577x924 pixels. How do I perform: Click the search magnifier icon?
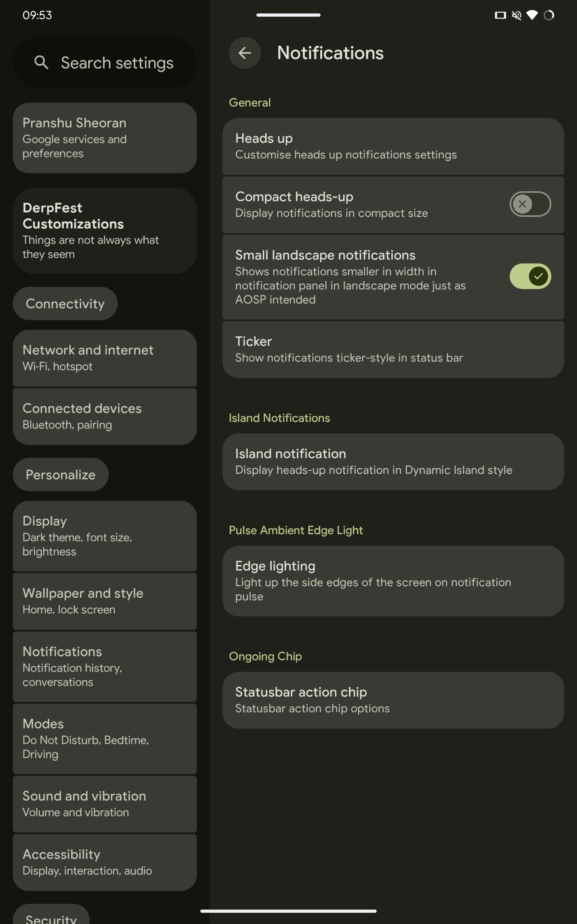point(41,62)
